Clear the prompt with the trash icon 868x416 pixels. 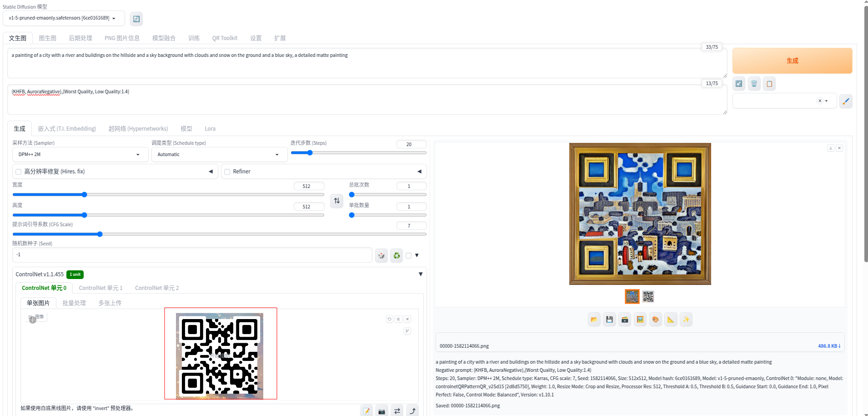tap(754, 84)
